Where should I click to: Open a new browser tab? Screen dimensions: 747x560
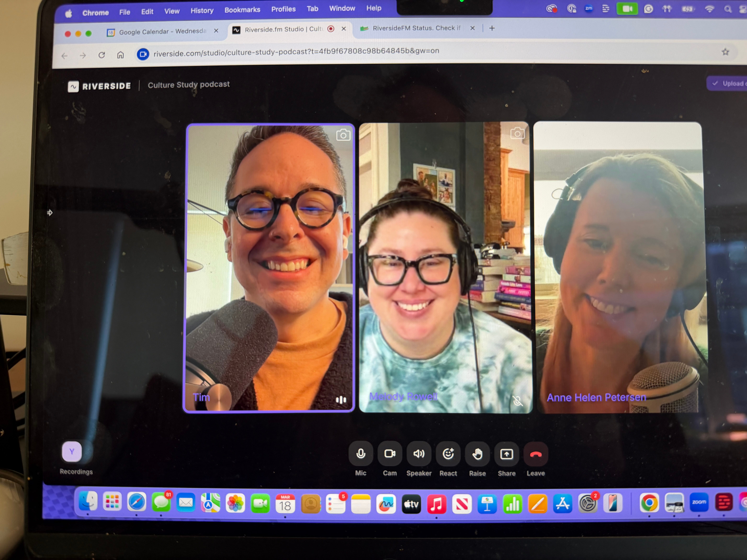492,28
